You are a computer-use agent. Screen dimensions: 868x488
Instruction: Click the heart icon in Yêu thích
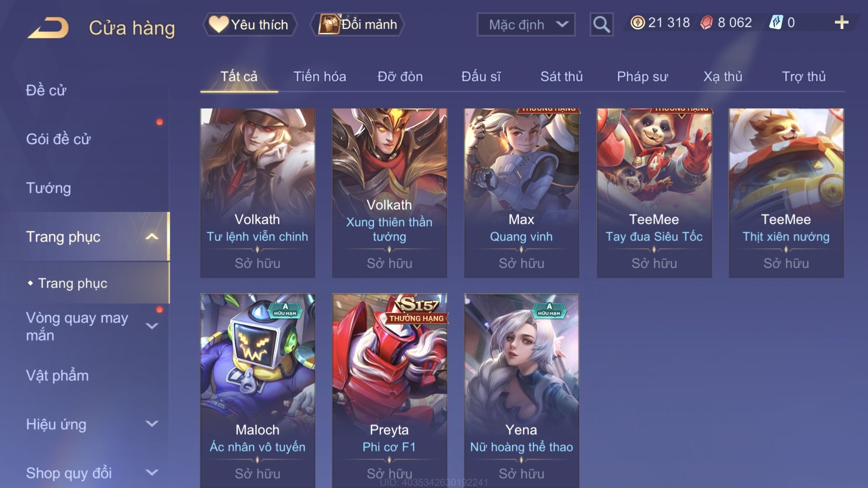click(219, 24)
